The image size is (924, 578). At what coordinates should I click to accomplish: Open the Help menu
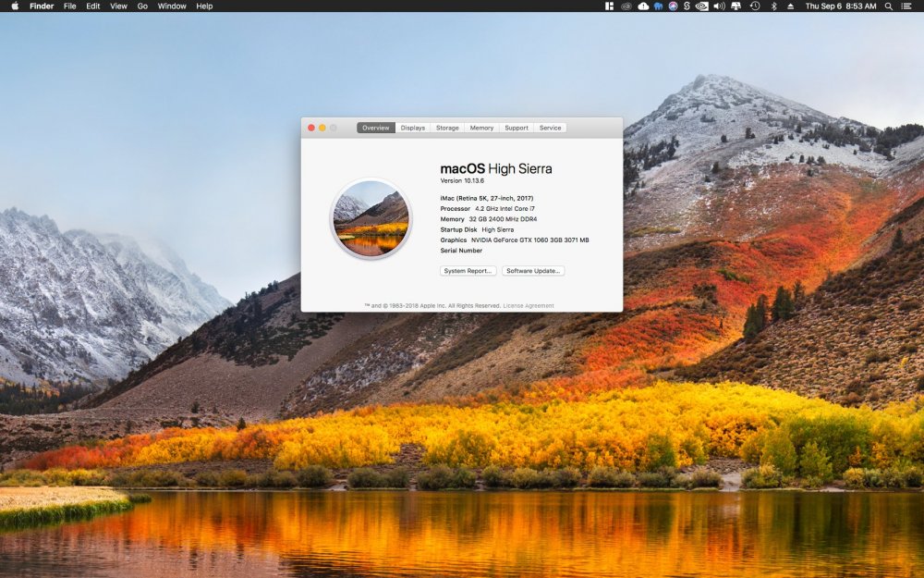coord(204,6)
